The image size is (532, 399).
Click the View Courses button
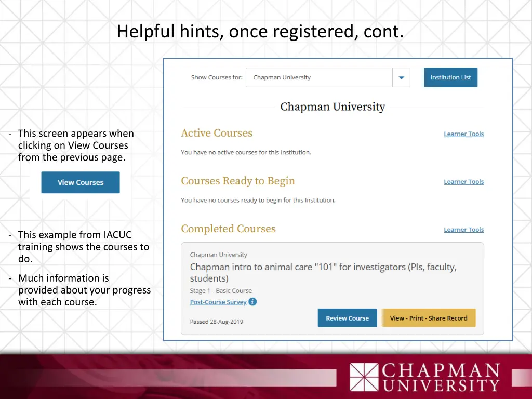[x=81, y=182]
